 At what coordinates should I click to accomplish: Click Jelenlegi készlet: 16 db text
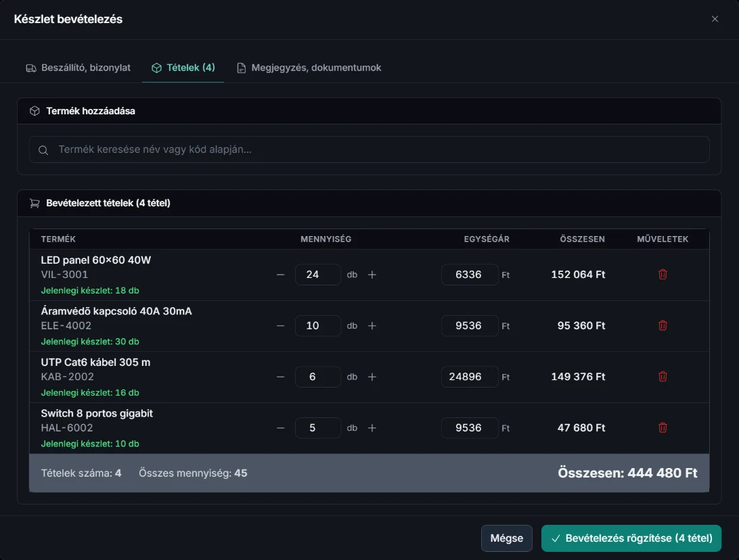click(90, 393)
